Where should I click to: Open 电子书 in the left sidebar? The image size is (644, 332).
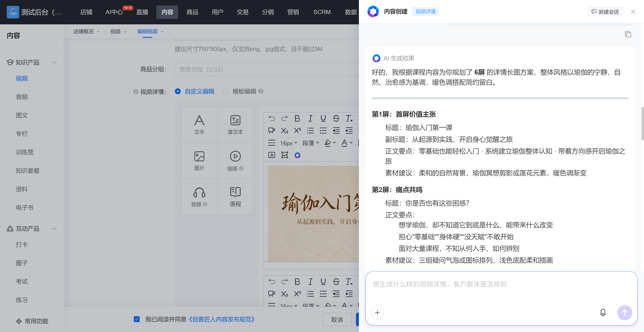tap(25, 207)
